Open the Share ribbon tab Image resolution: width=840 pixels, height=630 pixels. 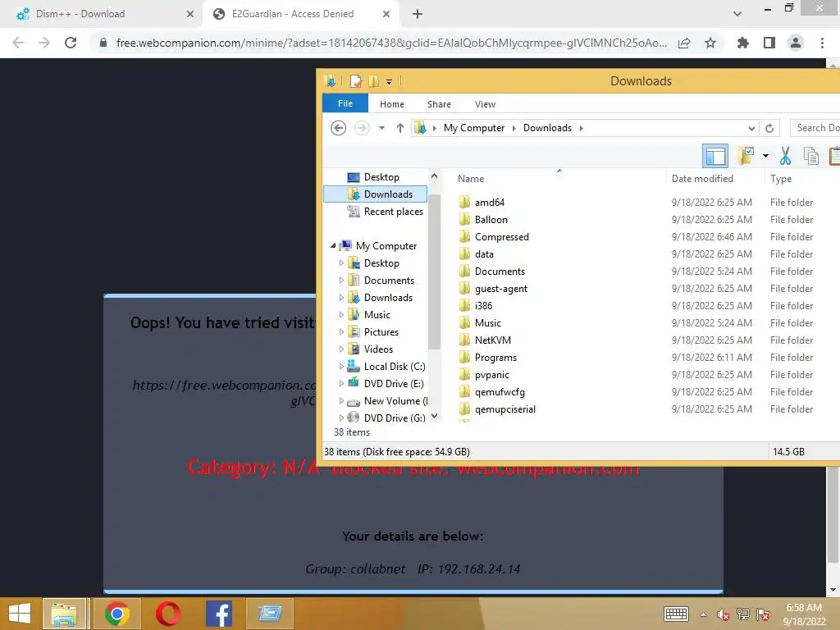tap(440, 104)
